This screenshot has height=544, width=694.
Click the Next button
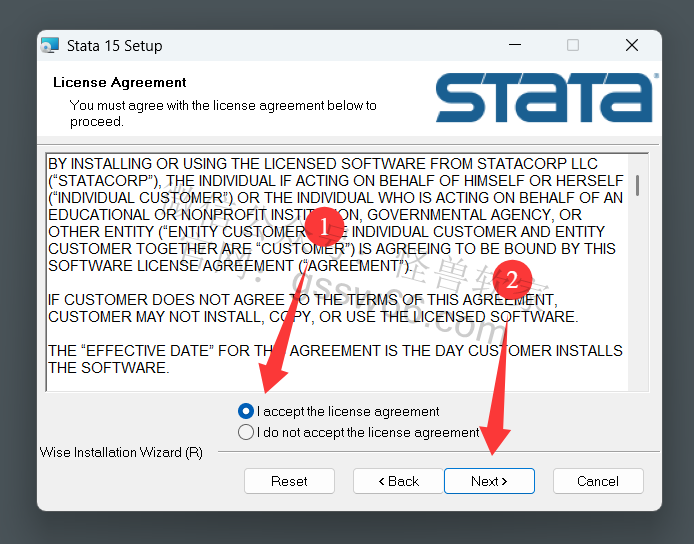pyautogui.click(x=489, y=481)
